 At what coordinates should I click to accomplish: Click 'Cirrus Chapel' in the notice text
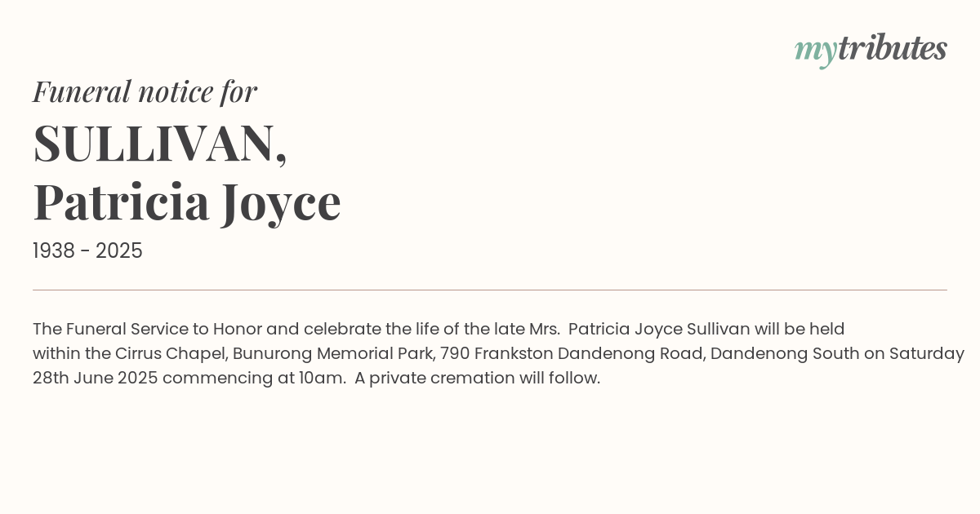(171, 354)
